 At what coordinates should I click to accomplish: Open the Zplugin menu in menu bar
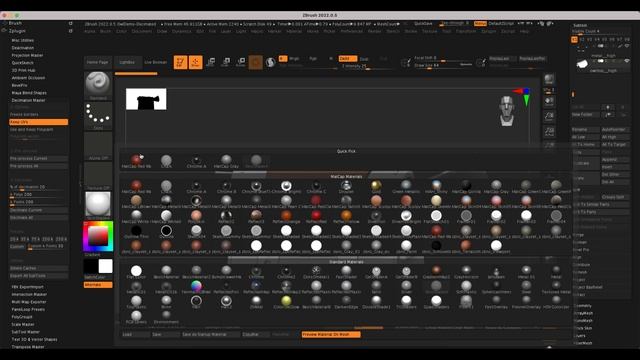point(488,31)
